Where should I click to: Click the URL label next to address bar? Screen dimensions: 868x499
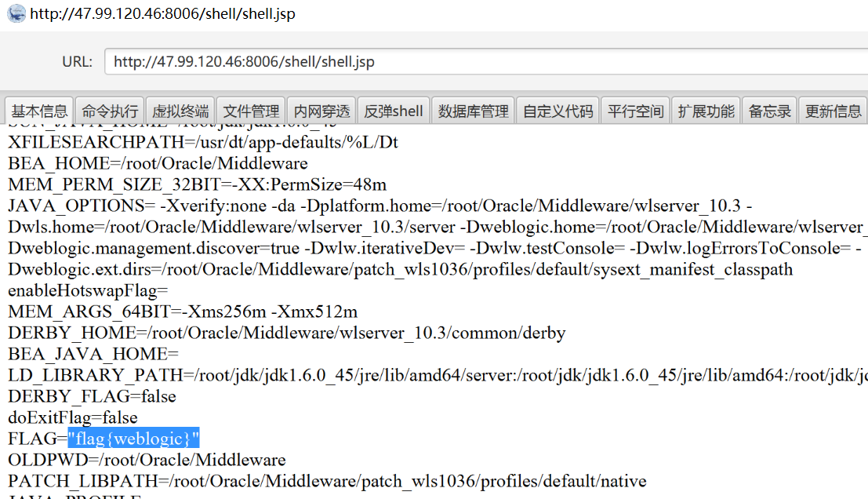coord(76,61)
